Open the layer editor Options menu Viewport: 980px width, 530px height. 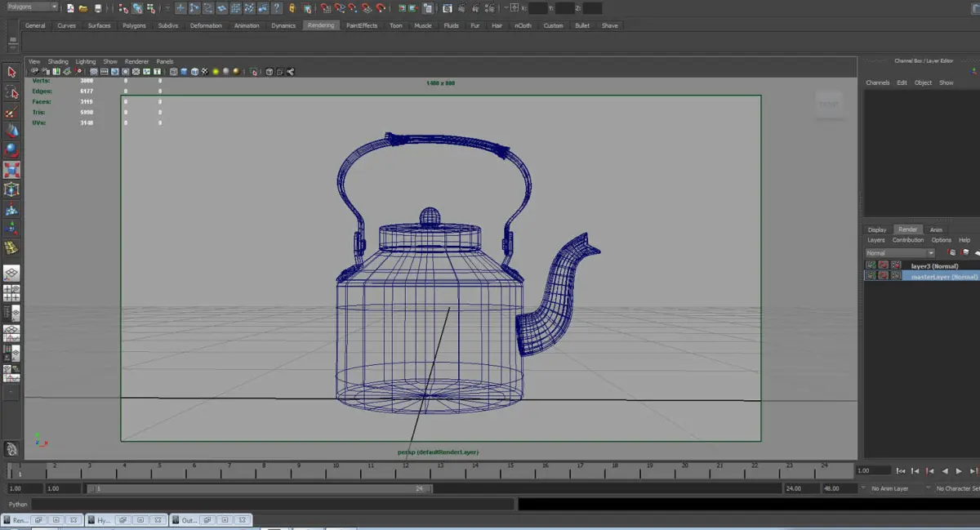coord(942,240)
